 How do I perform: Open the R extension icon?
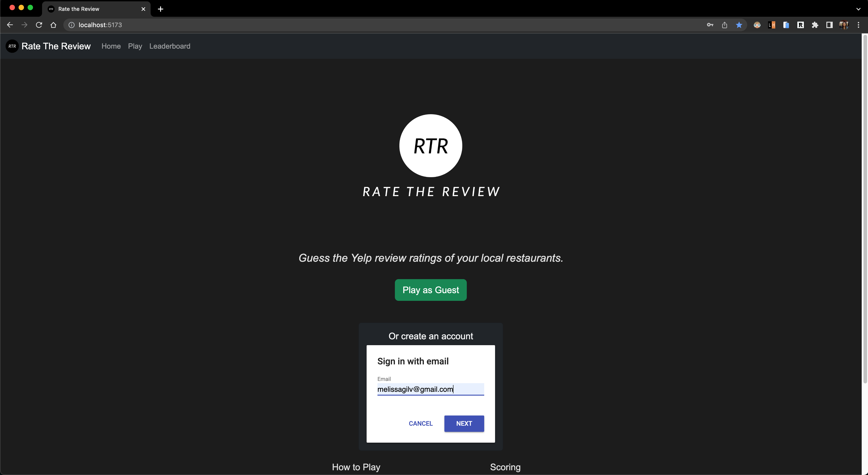(801, 25)
